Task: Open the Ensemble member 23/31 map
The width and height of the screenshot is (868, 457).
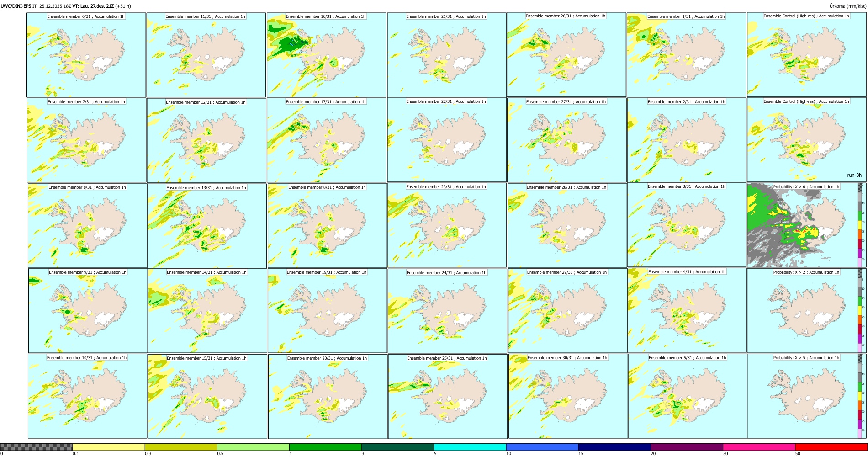Action: 447,225
